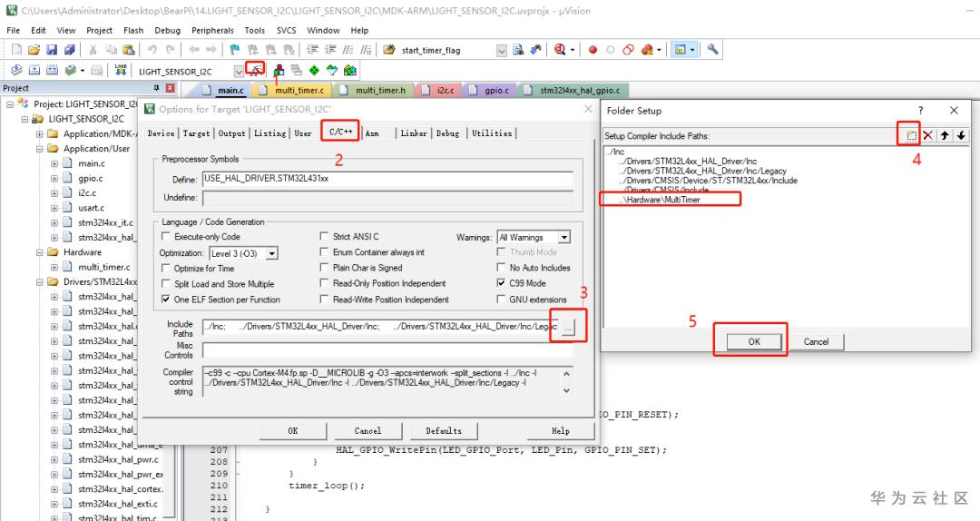Click the Undo arrow icon
980x521 pixels.
pyautogui.click(x=152, y=49)
